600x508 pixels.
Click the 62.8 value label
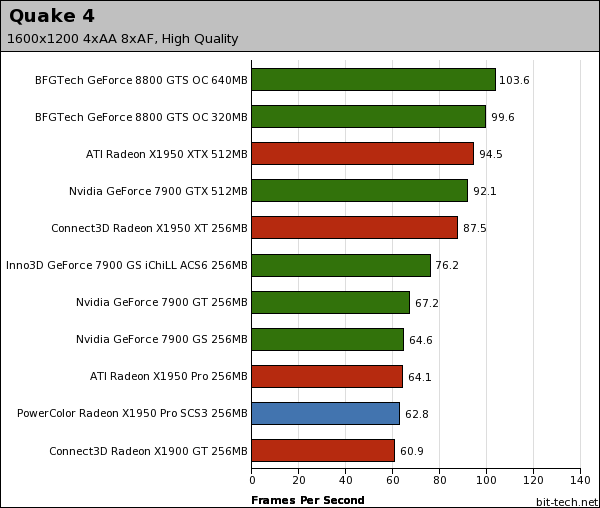tap(417, 414)
